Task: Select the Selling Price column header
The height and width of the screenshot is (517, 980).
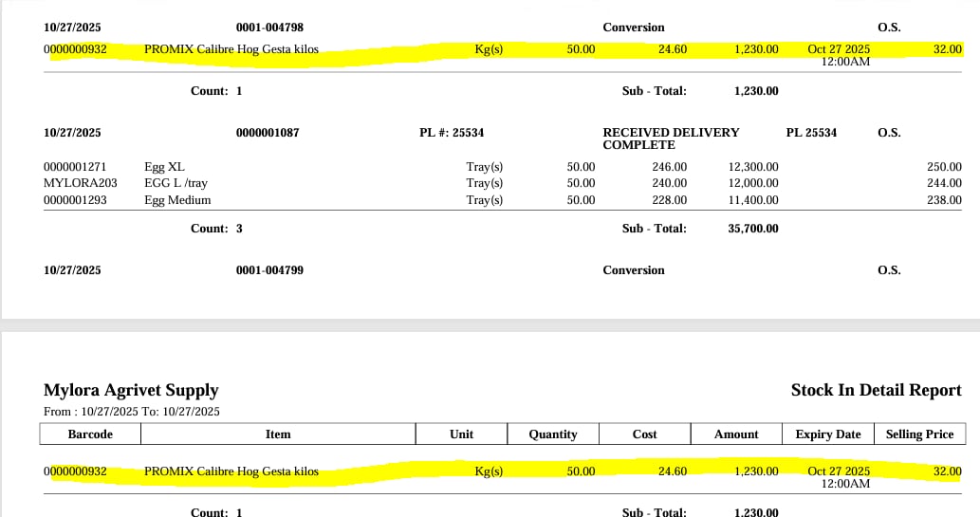Action: coord(919,434)
